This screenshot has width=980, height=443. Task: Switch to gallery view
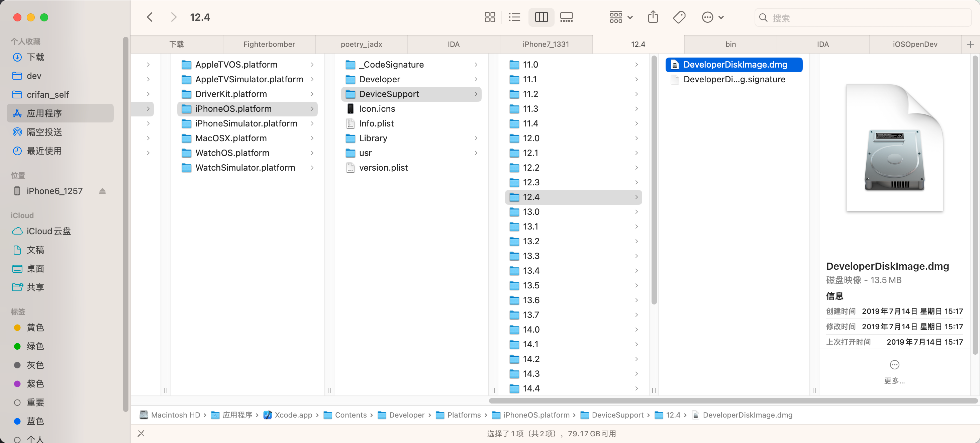[567, 17]
